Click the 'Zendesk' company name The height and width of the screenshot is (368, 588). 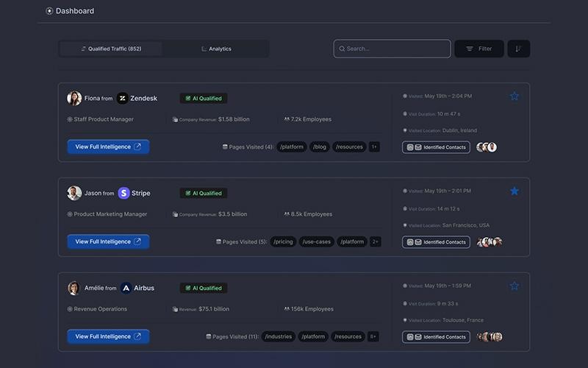143,99
